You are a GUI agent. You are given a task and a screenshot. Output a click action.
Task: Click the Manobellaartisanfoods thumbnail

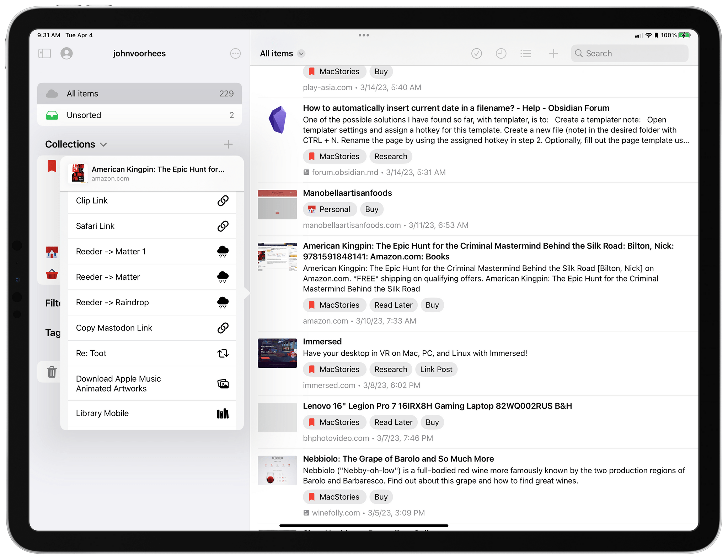pos(277,204)
